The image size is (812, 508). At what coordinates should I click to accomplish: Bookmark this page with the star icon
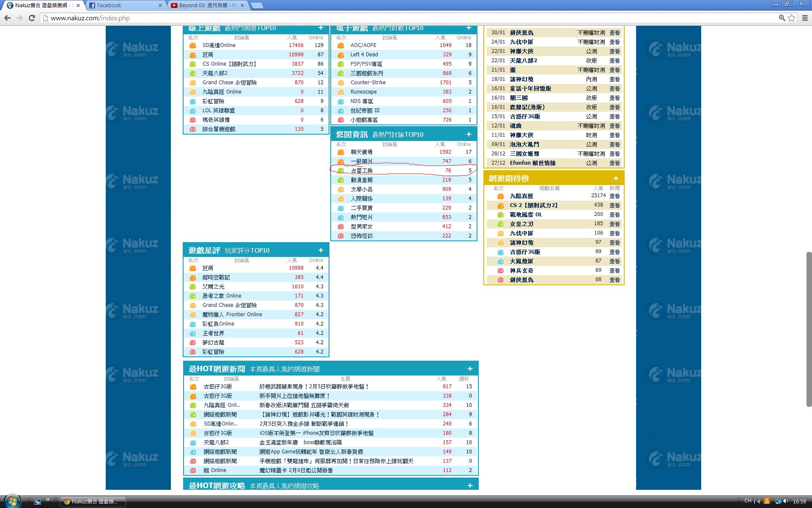click(792, 18)
